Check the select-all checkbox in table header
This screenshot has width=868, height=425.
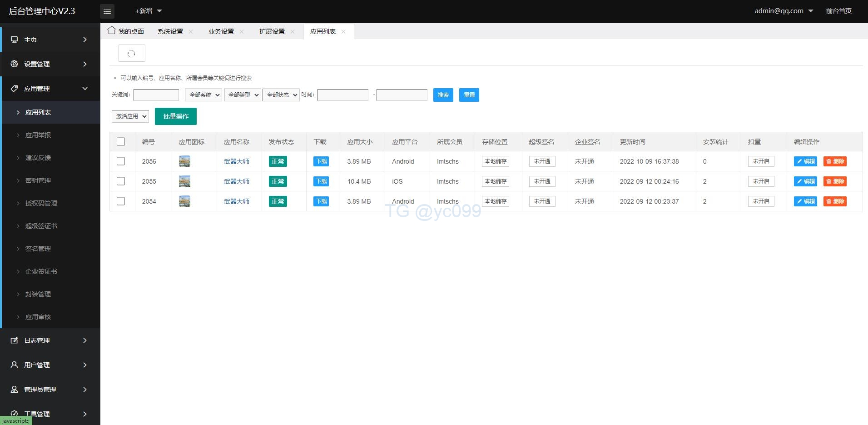(121, 141)
